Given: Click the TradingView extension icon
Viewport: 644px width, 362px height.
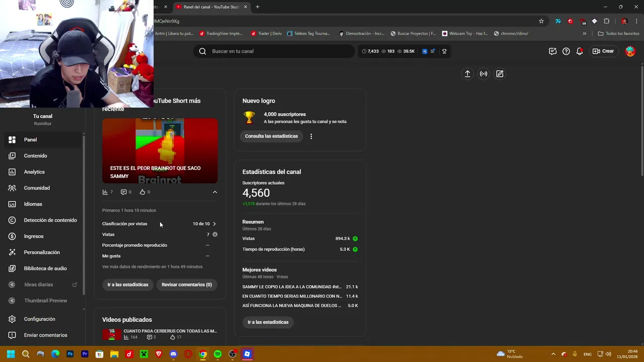Looking at the screenshot, I should [x=558, y=21].
